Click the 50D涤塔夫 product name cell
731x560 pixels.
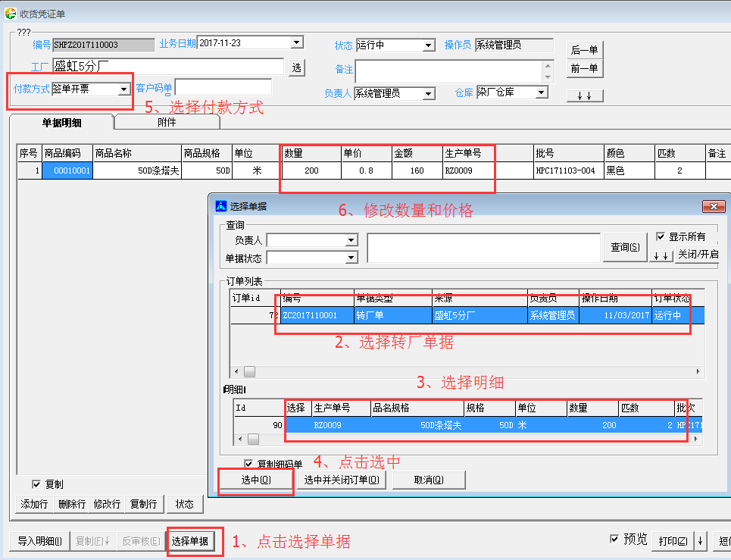(137, 171)
